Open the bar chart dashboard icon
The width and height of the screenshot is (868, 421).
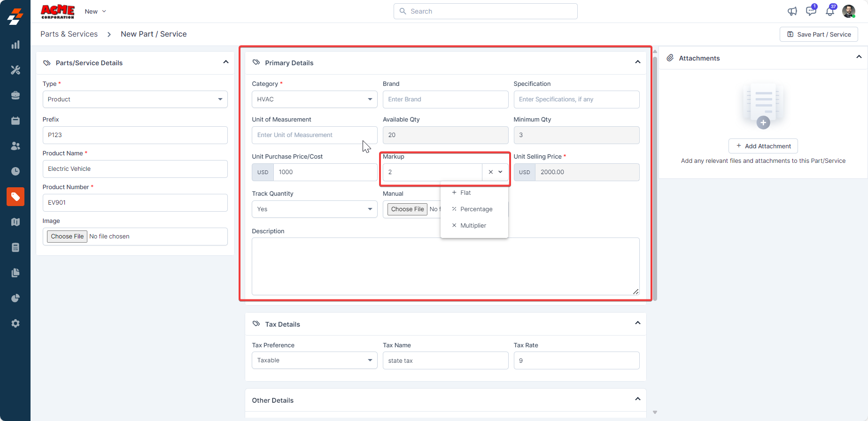(x=15, y=45)
